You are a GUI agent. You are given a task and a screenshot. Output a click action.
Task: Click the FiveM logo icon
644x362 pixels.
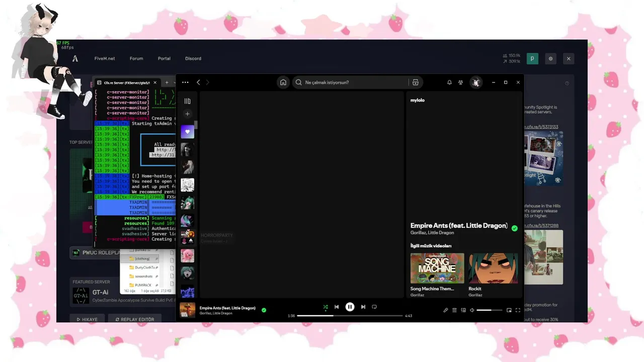pos(75,58)
